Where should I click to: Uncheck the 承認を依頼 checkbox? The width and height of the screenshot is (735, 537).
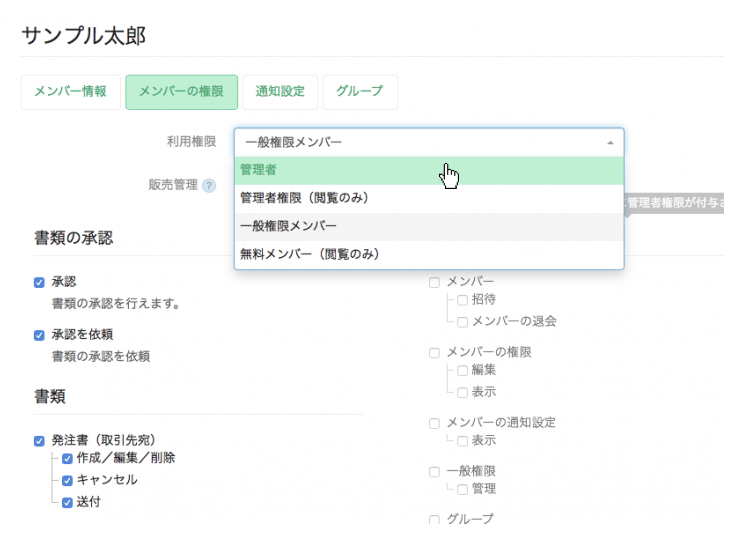39,336
